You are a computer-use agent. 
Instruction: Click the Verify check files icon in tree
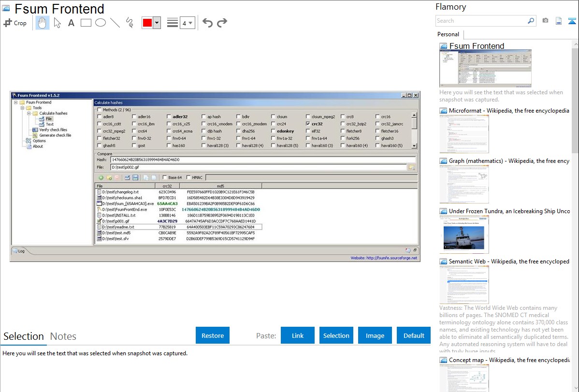click(35, 130)
